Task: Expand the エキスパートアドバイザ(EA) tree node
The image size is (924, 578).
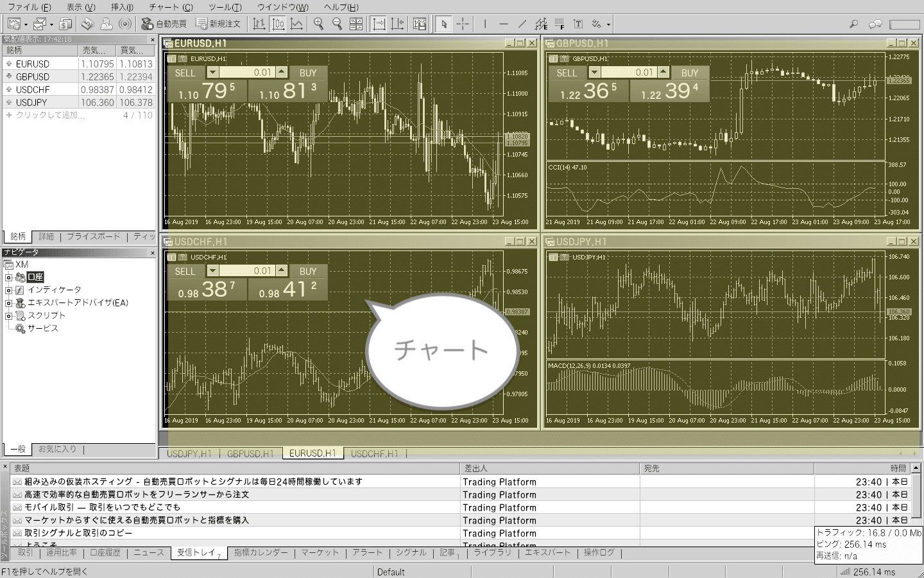Action: (x=8, y=303)
